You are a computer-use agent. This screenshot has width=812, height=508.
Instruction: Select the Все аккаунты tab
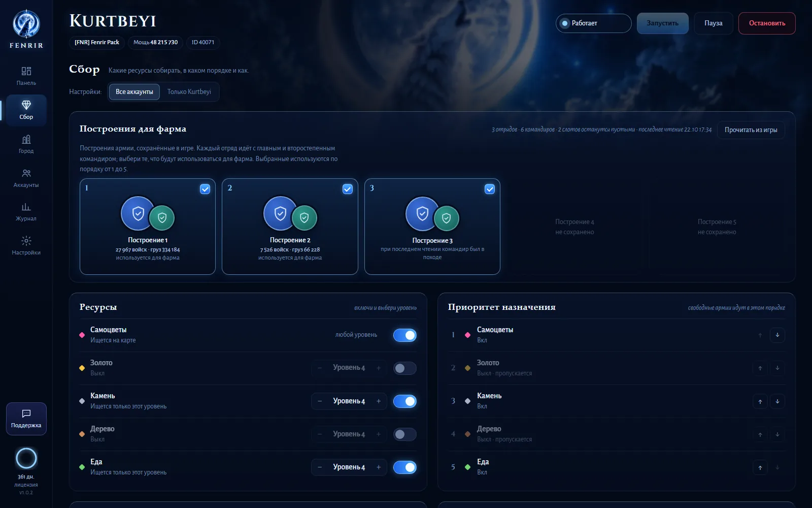(134, 92)
